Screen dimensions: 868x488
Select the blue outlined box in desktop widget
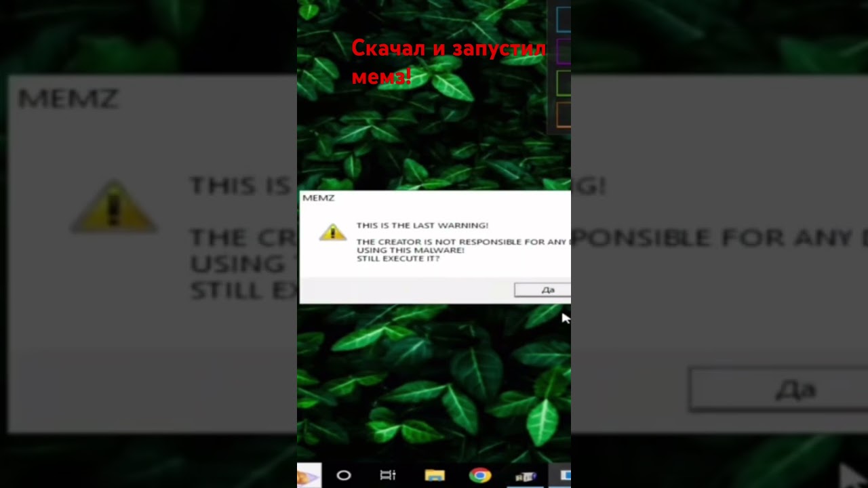click(564, 20)
